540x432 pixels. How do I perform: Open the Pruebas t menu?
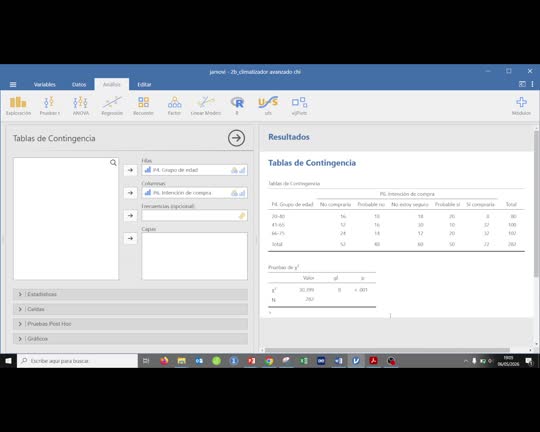click(x=49, y=106)
